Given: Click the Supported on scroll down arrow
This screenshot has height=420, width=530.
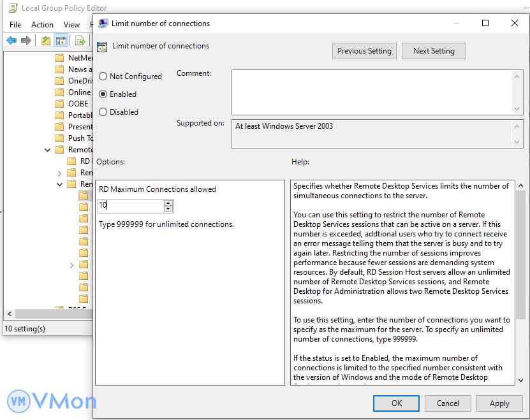Looking at the screenshot, I should pos(517,142).
